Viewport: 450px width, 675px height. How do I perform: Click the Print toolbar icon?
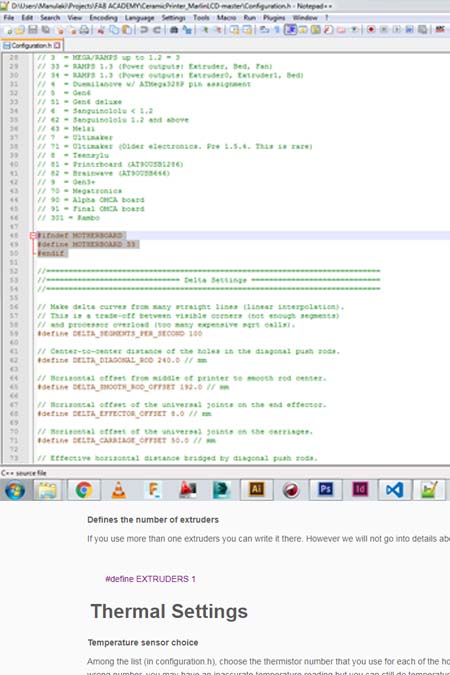85,30
